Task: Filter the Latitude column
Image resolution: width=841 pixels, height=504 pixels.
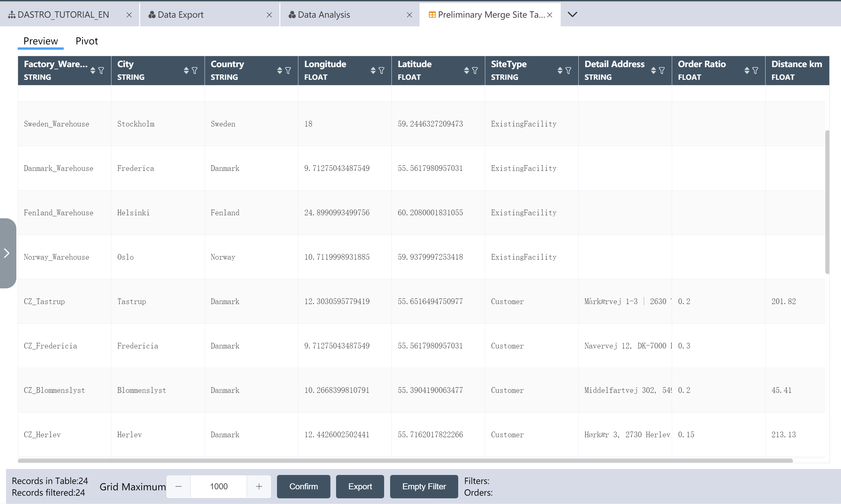Action: pyautogui.click(x=475, y=70)
